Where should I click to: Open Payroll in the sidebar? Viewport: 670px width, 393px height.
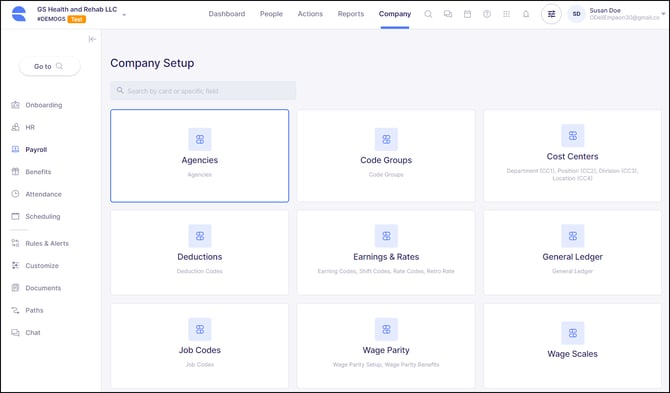click(x=36, y=150)
